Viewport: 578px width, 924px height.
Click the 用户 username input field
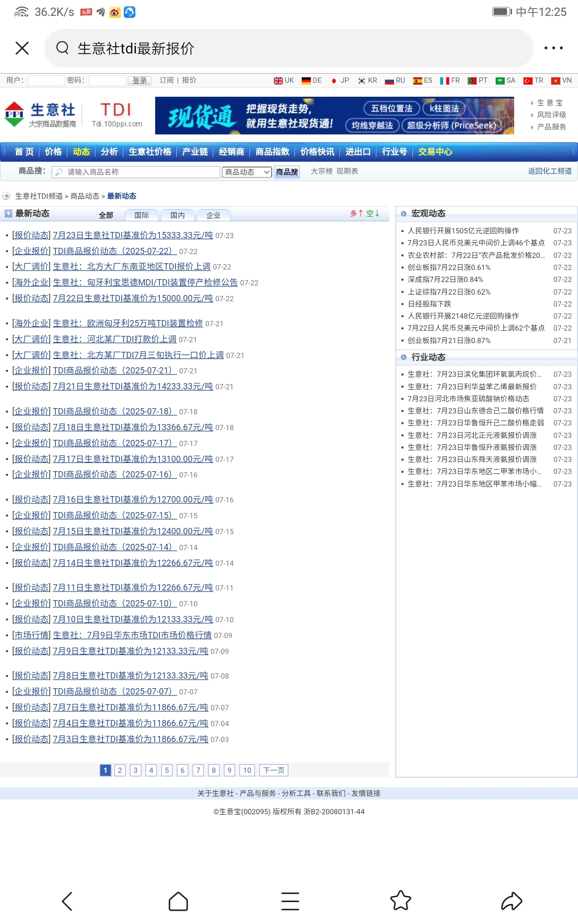pyautogui.click(x=46, y=80)
